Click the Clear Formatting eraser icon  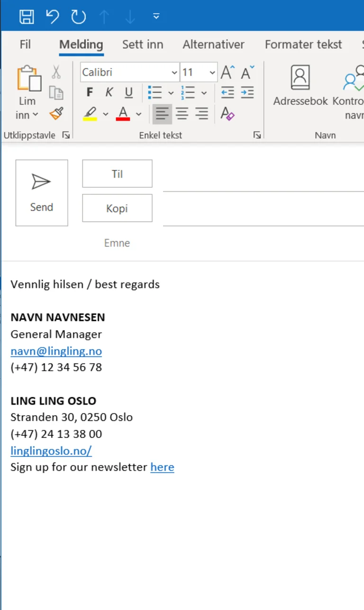click(x=227, y=114)
